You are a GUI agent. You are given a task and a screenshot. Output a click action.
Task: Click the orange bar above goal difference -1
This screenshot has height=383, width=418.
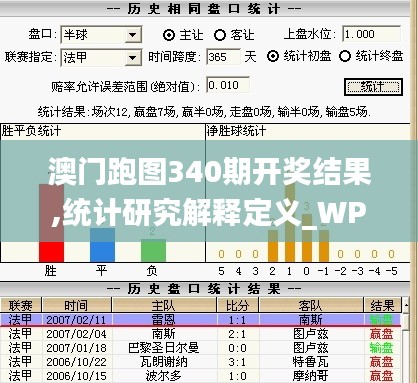(x=324, y=246)
